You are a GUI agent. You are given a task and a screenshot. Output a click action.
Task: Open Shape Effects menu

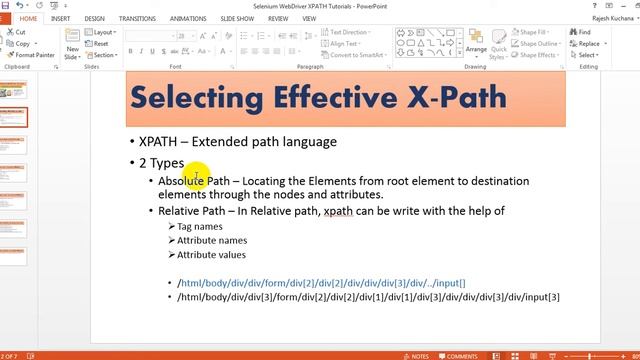click(x=536, y=55)
